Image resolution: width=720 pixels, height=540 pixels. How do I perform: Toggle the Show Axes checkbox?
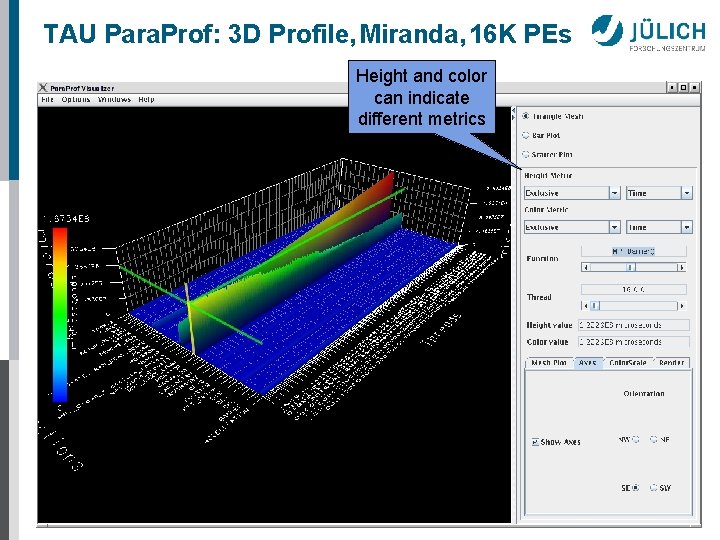535,442
